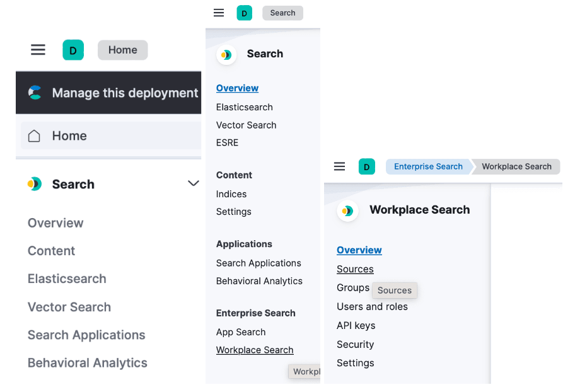Select ESRE in Search side navigation

[x=227, y=142]
